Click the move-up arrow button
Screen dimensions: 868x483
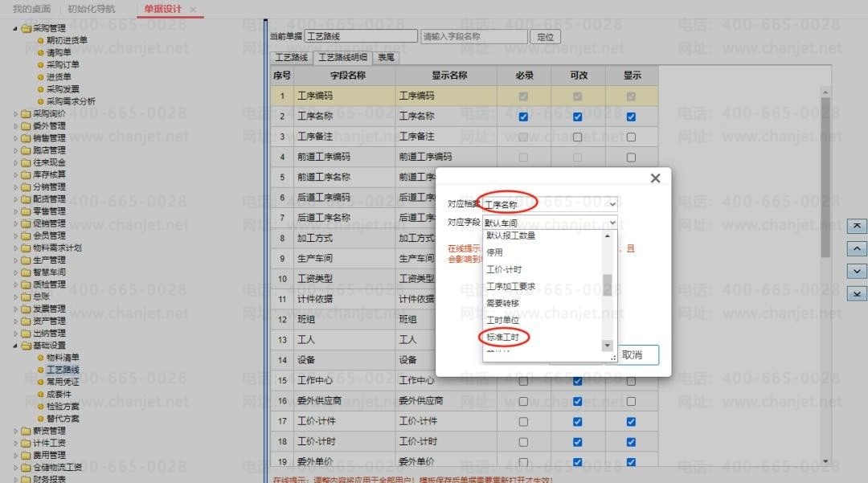857,248
